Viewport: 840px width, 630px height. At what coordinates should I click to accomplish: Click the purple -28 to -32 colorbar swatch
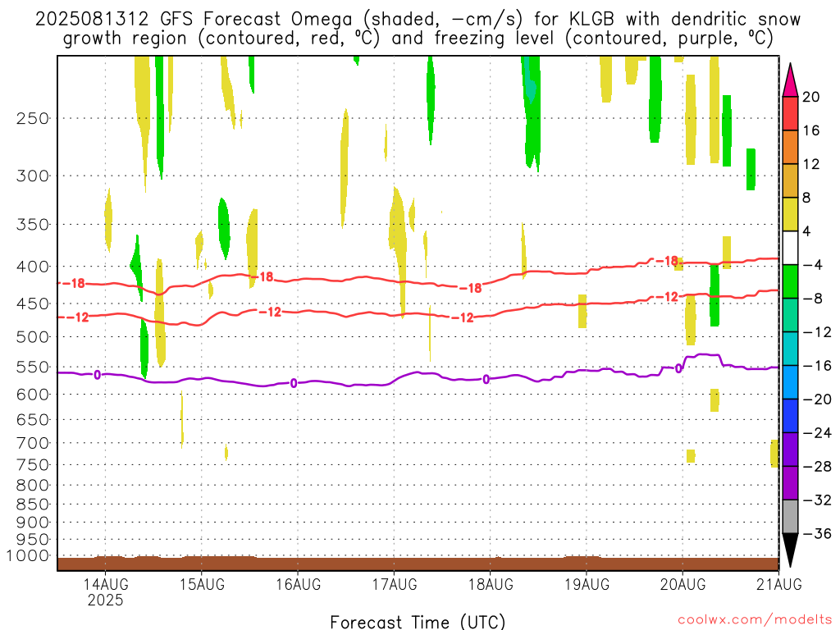click(x=790, y=483)
